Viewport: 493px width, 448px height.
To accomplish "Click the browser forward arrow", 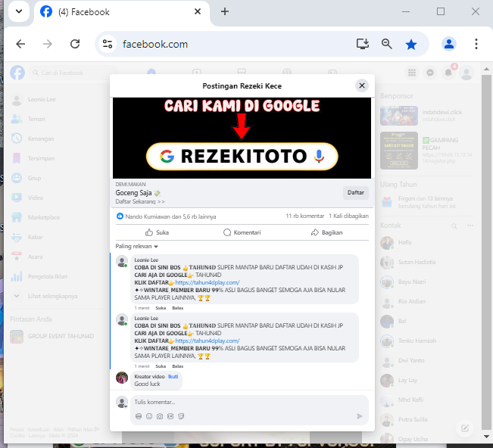I will [48, 44].
